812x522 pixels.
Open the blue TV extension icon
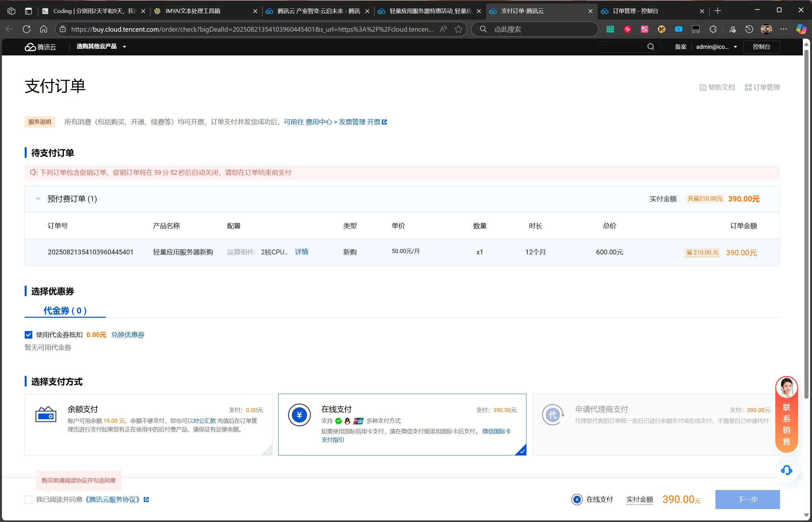678,29
